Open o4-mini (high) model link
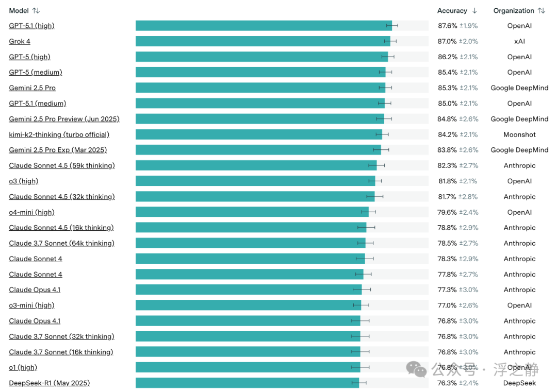This screenshot has height=392, width=557. coord(31,213)
